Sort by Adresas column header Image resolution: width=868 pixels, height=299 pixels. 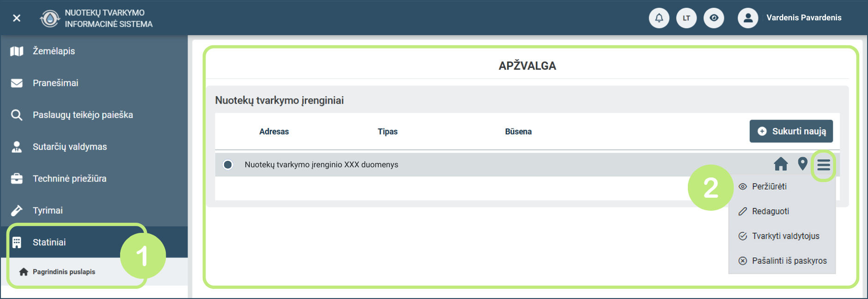(x=274, y=132)
